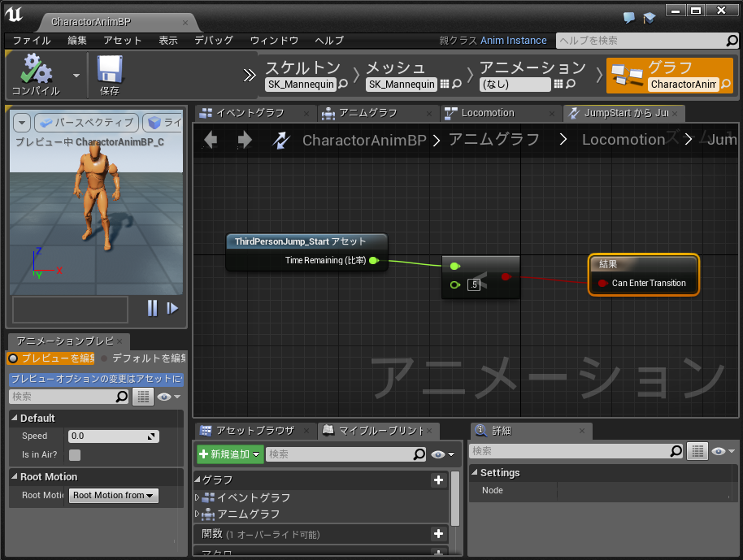
Task: Expand アニムグラフ tree item
Action: [198, 514]
